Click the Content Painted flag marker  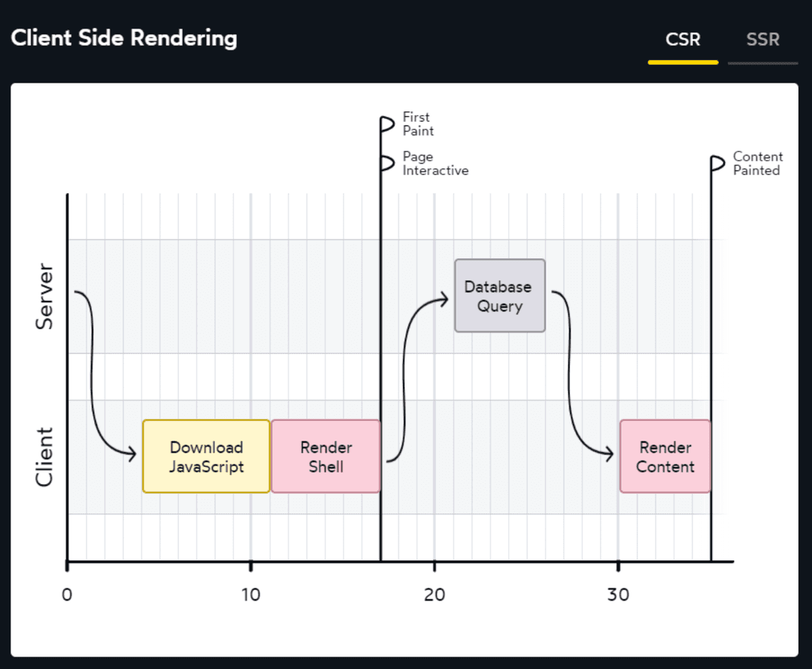[718, 163]
